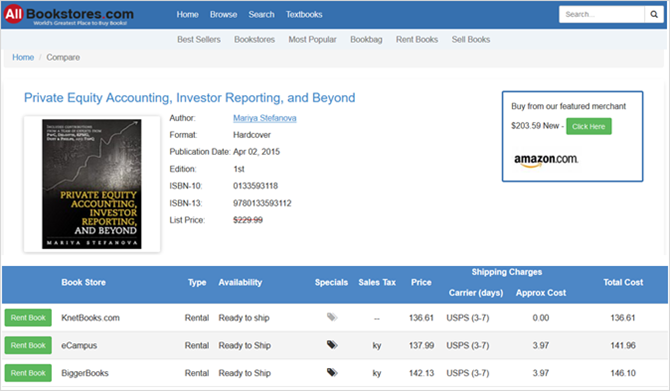Click the Sales Tax column header
This screenshot has height=391, width=670.
click(377, 282)
